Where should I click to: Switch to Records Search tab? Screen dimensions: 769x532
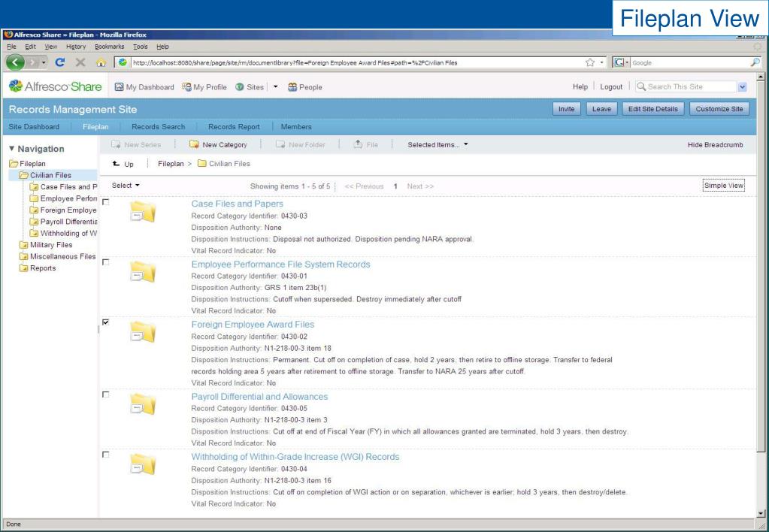159,126
